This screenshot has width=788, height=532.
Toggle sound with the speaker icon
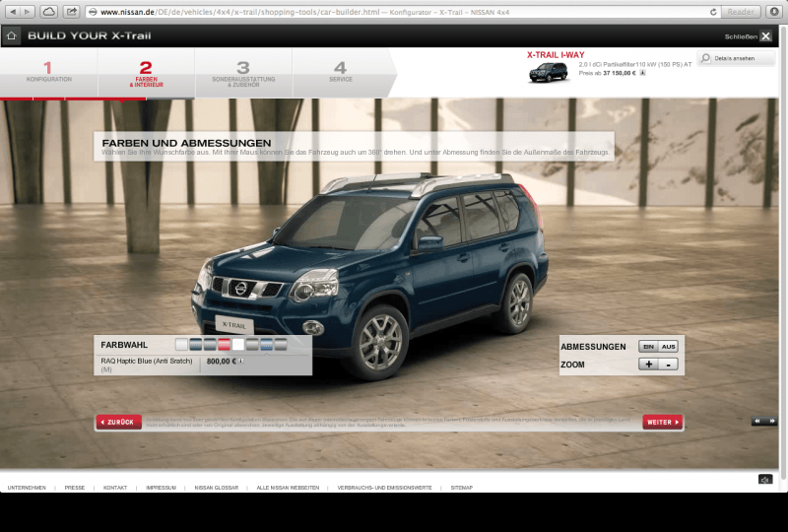pyautogui.click(x=765, y=479)
